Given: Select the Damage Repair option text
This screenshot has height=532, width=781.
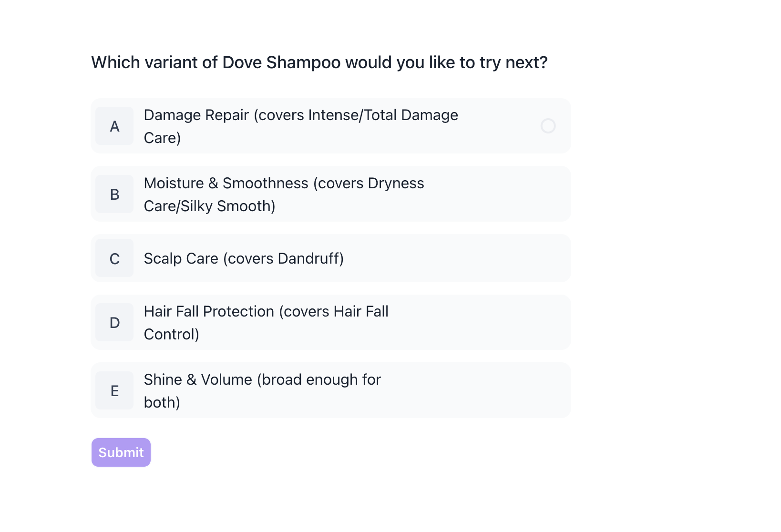Looking at the screenshot, I should pos(300,115).
